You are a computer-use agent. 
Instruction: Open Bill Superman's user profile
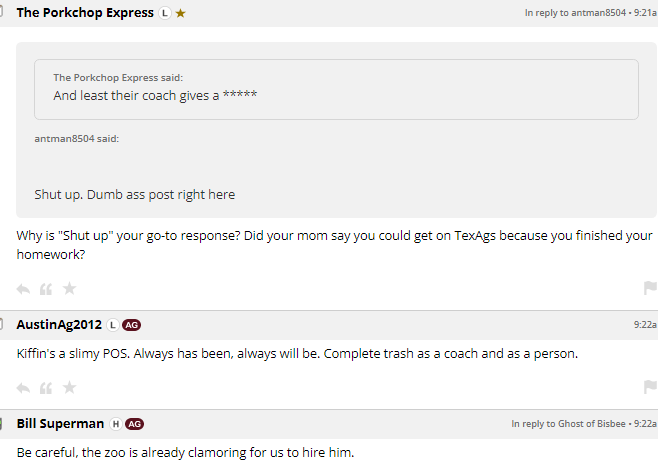point(60,423)
